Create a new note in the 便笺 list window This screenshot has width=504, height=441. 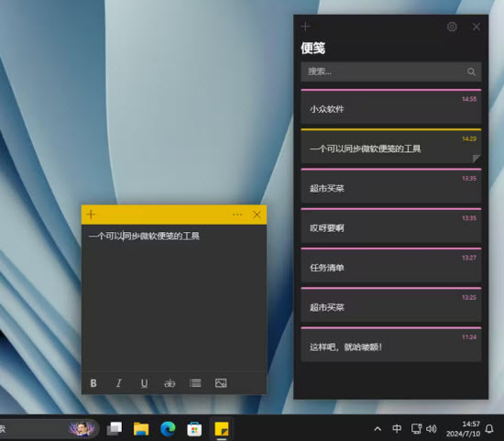(306, 27)
